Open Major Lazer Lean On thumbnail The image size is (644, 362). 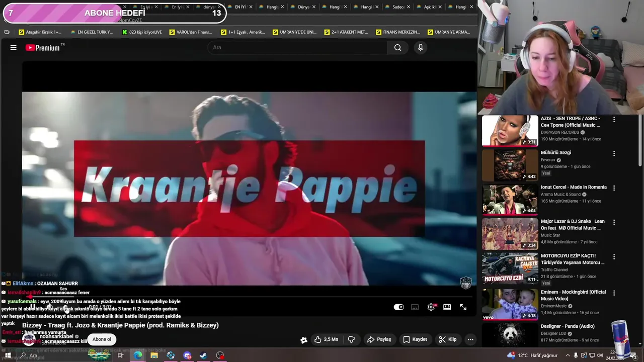tap(510, 234)
